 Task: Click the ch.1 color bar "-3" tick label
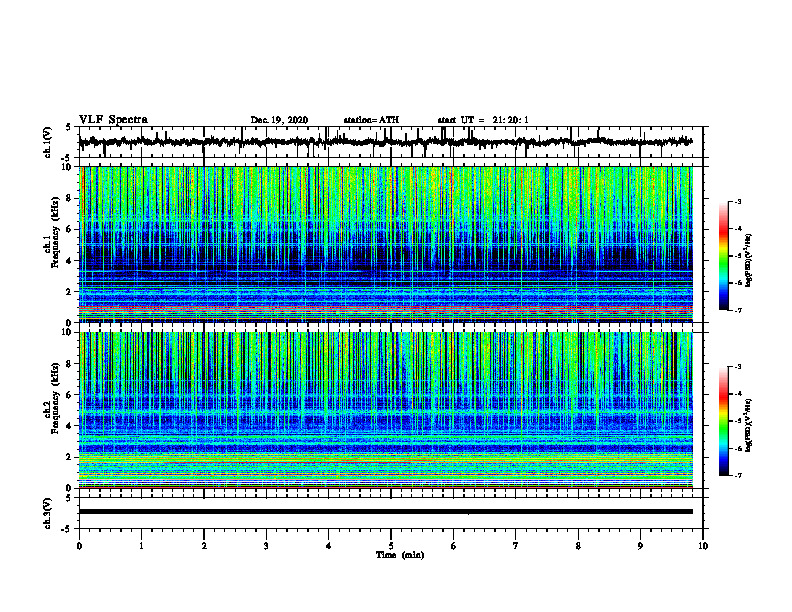[738, 201]
